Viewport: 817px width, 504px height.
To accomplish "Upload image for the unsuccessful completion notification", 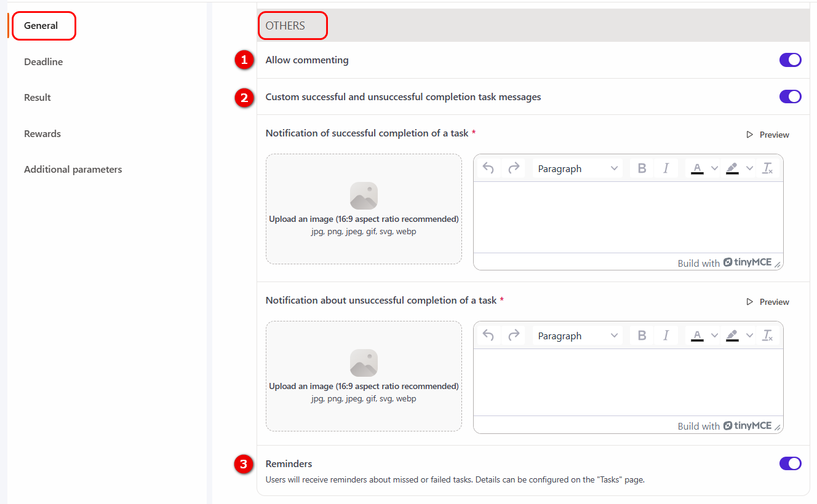I will [x=364, y=376].
